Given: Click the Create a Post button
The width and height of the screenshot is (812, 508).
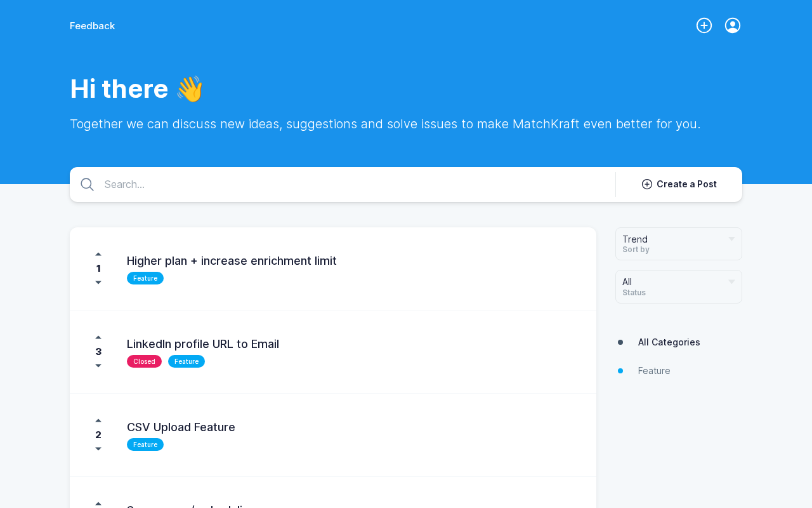Looking at the screenshot, I should tap(679, 184).
